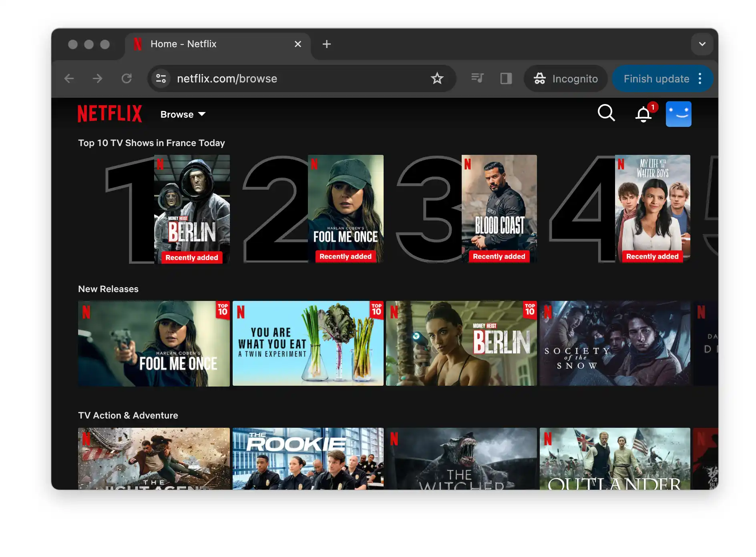
Task: Open the side panel icon in toolbar
Action: coord(506,78)
